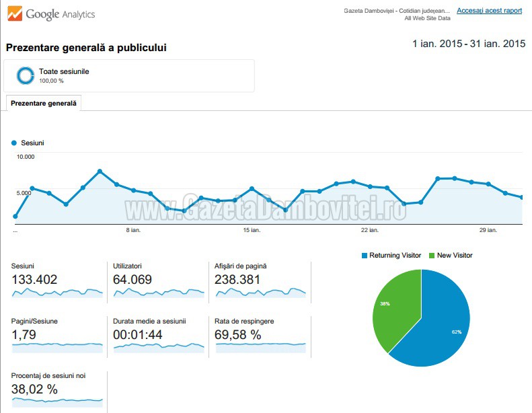Select the 'Prezentare generală' tab
This screenshot has width=532, height=413.
(44, 103)
